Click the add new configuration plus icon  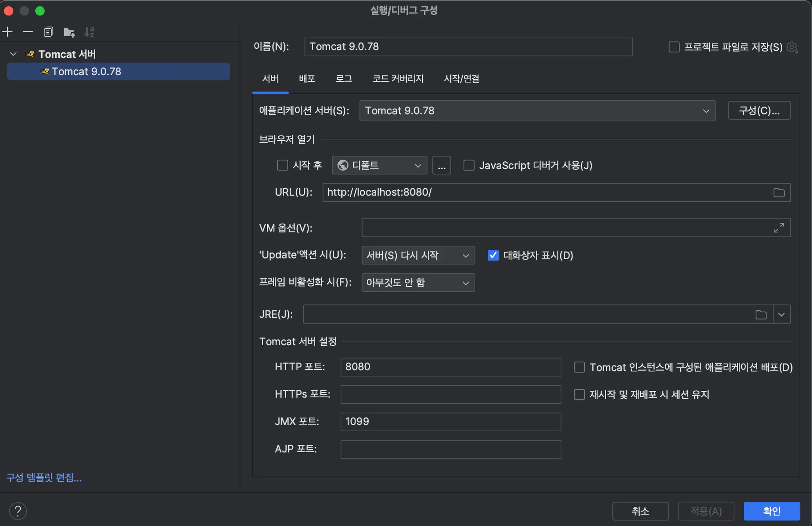coord(8,32)
